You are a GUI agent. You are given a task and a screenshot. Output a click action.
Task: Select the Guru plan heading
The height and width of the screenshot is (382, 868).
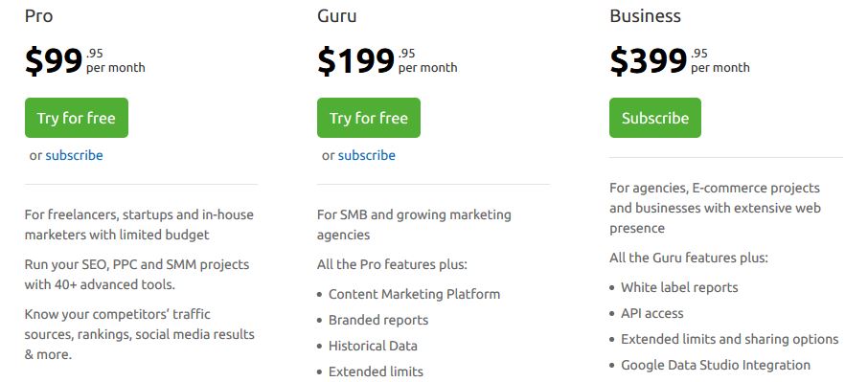point(337,16)
